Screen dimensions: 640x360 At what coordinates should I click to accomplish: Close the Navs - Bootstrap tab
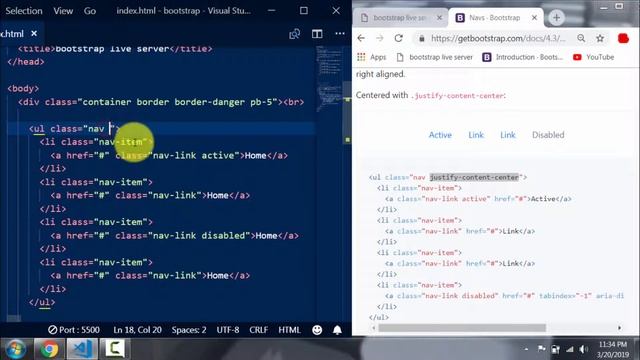point(534,18)
